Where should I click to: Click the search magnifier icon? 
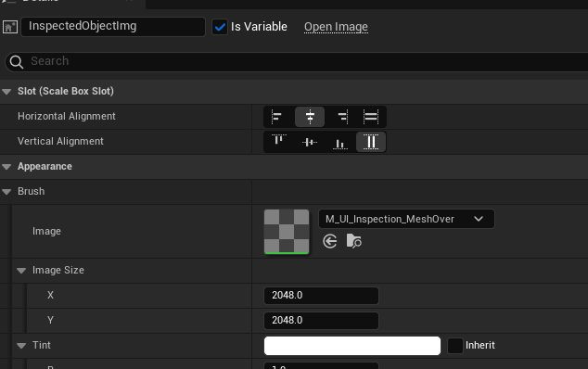click(x=17, y=62)
